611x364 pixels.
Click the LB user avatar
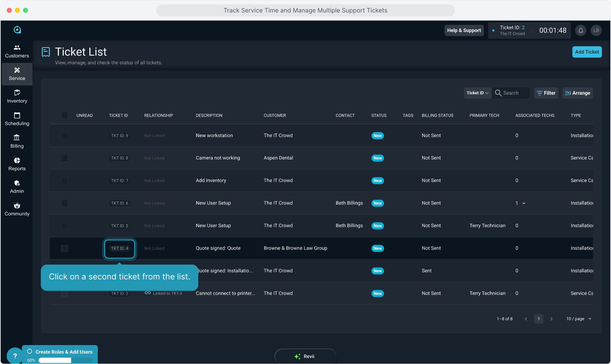596,30
